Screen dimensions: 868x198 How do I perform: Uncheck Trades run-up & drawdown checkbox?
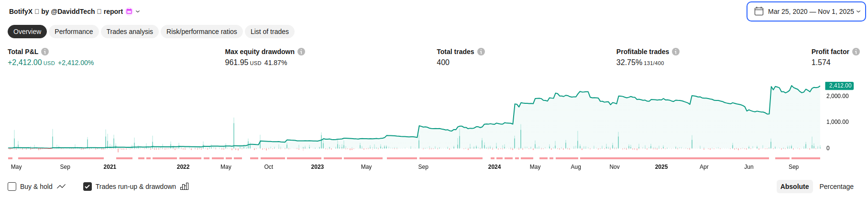[x=88, y=187]
